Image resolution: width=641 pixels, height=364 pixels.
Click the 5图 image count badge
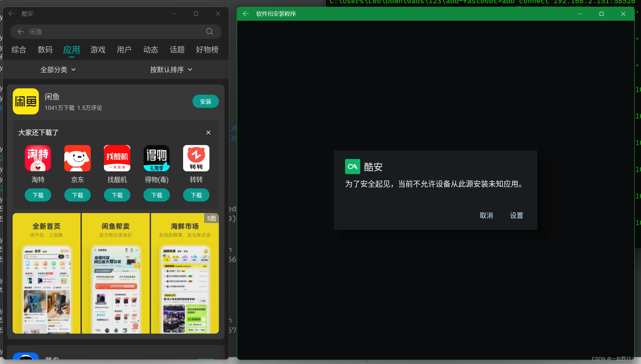(211, 218)
